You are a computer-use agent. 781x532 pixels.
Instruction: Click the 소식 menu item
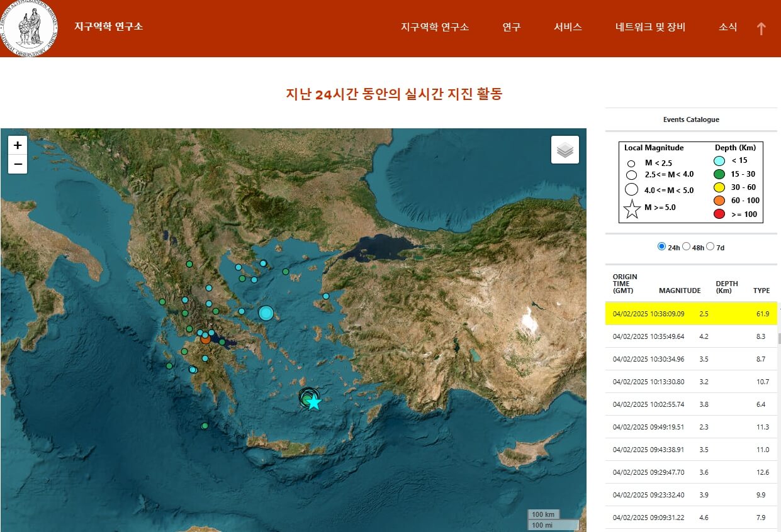[728, 27]
